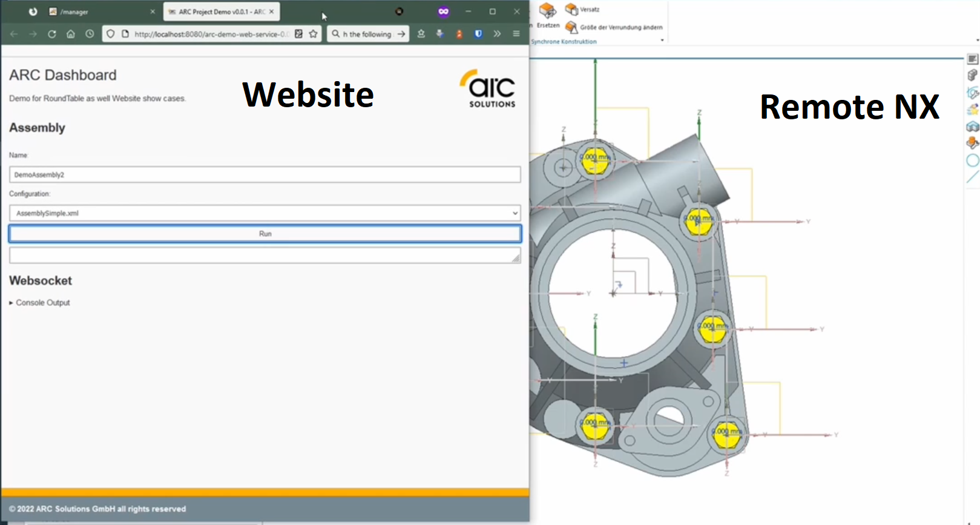The height and width of the screenshot is (525, 980).
Task: Close the /manager tab
Action: pos(153,12)
